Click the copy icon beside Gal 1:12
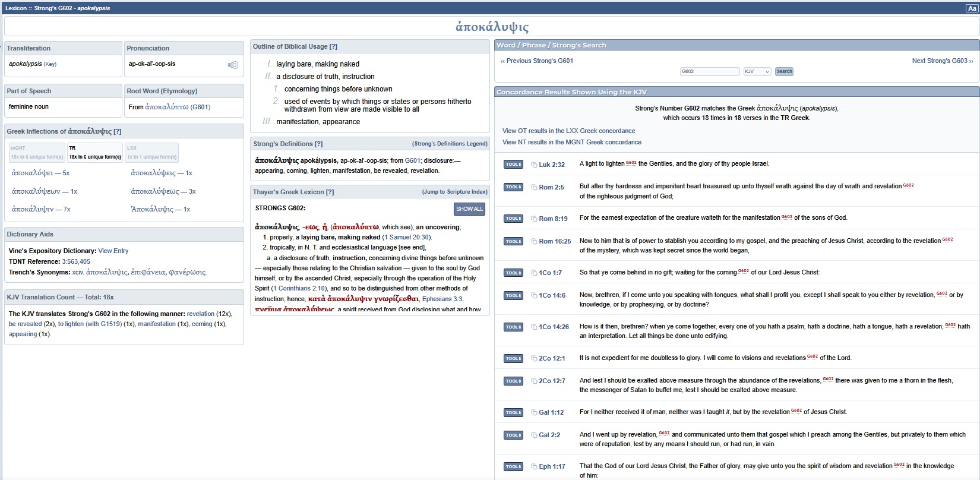Image resolution: width=980 pixels, height=480 pixels. click(534, 412)
